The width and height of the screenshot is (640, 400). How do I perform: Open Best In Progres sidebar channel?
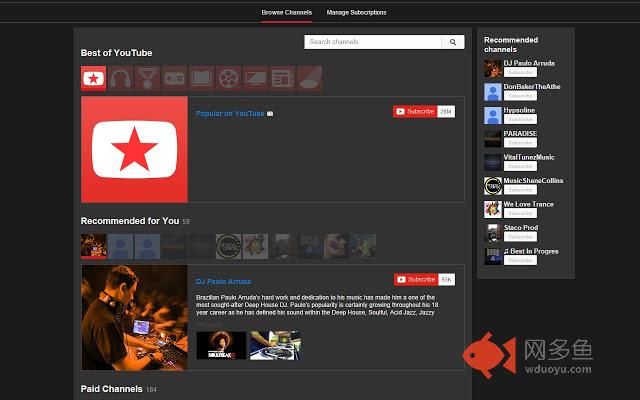pos(531,251)
